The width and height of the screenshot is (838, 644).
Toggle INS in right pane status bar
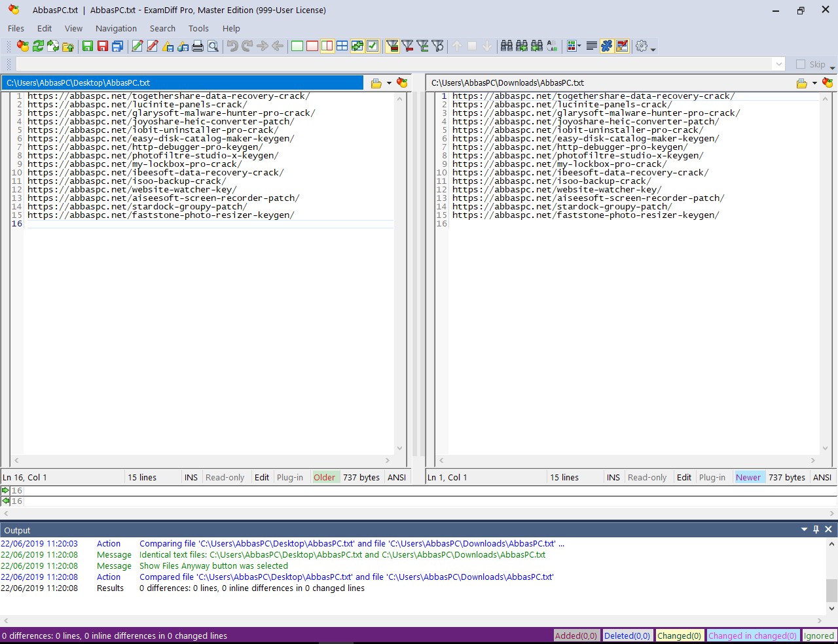pyautogui.click(x=613, y=477)
